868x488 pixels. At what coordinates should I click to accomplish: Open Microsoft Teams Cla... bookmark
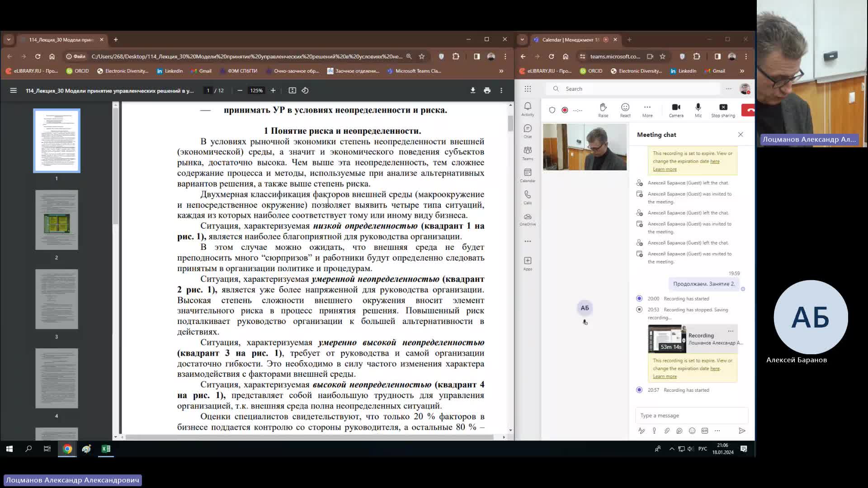click(x=414, y=71)
